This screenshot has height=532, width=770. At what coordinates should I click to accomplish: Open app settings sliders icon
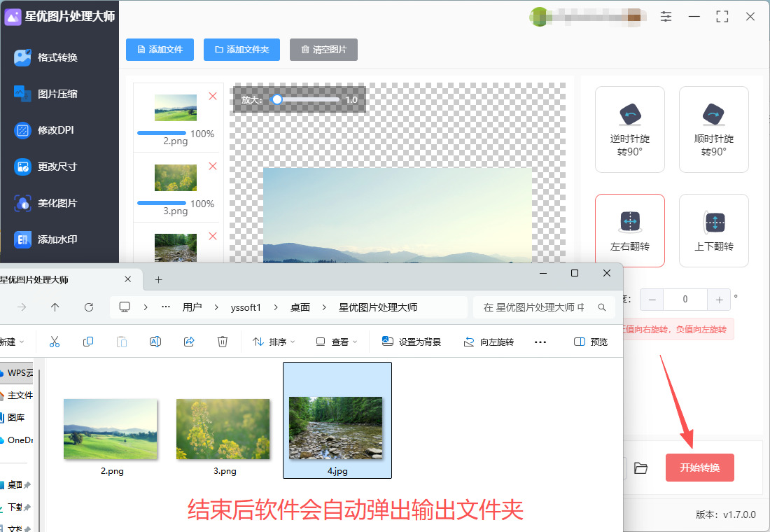[x=666, y=17]
